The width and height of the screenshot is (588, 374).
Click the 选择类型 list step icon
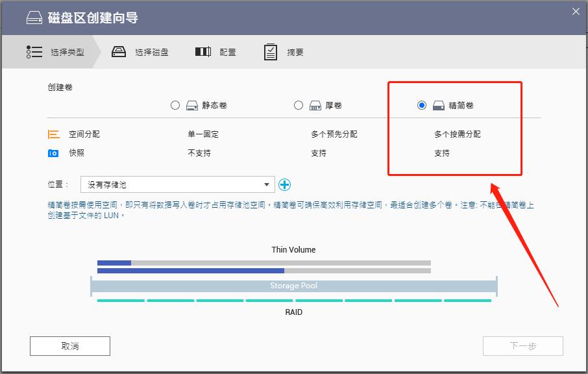tap(35, 51)
